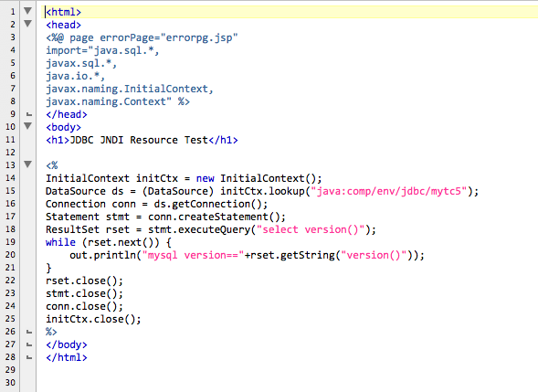Click import="java.sql.*, text
This screenshot has width=538, height=392.
coord(102,50)
